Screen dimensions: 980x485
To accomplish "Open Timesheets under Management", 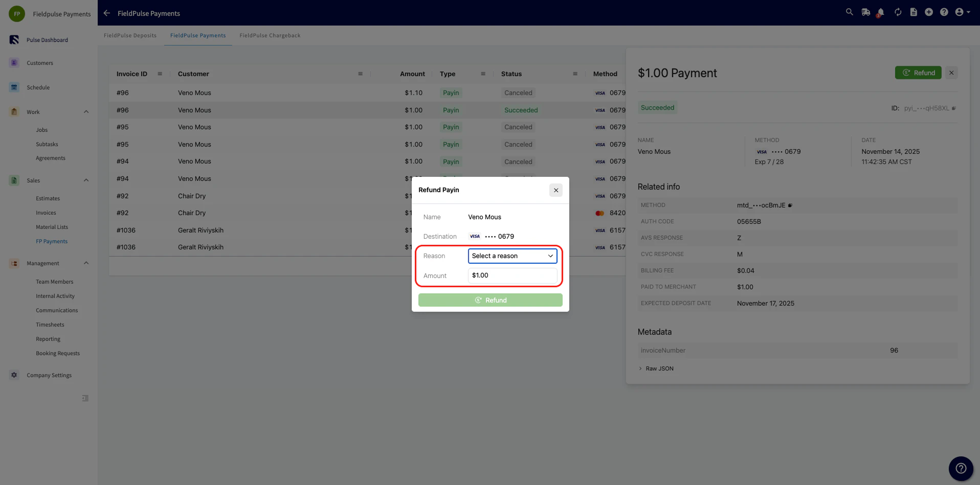I will [x=50, y=325].
